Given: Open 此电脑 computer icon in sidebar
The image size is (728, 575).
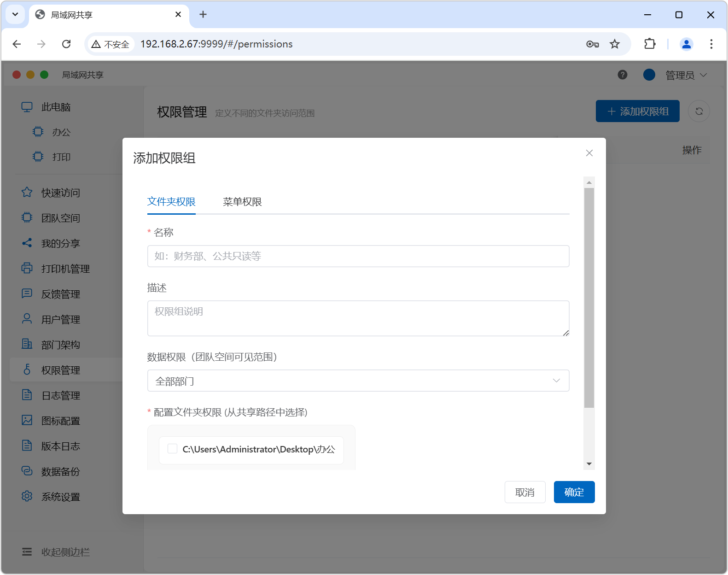Looking at the screenshot, I should (x=27, y=107).
